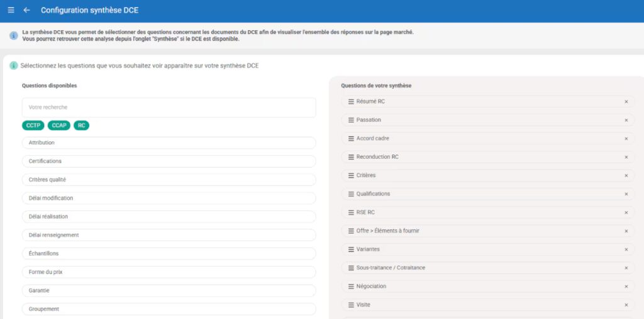Toggle the CCAP filter chip
644x319 pixels.
pos(59,126)
